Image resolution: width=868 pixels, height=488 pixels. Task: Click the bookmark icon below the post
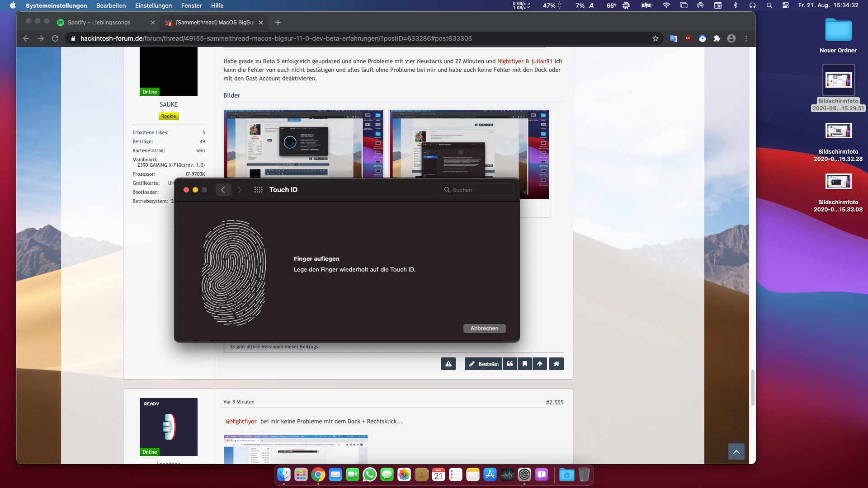(525, 364)
